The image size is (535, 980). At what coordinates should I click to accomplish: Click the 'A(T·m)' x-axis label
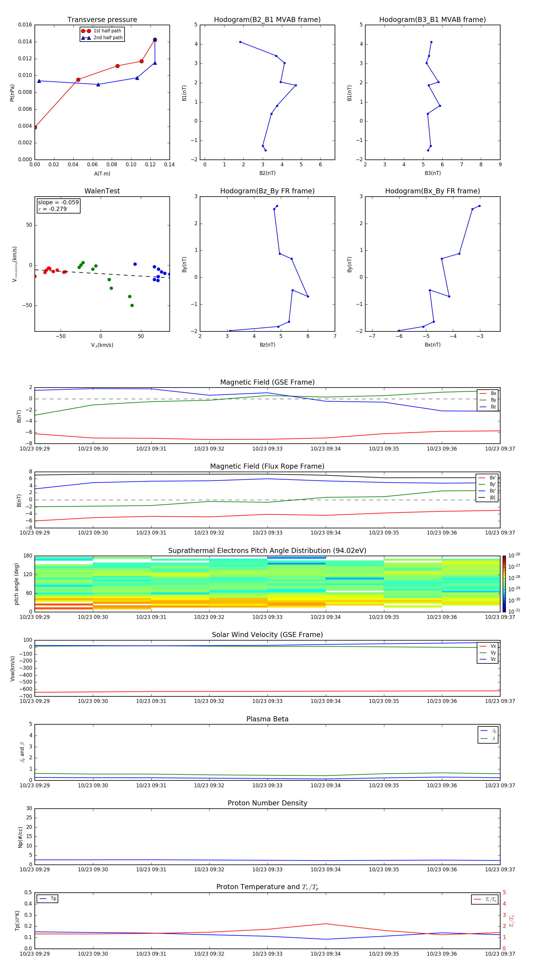click(102, 173)
